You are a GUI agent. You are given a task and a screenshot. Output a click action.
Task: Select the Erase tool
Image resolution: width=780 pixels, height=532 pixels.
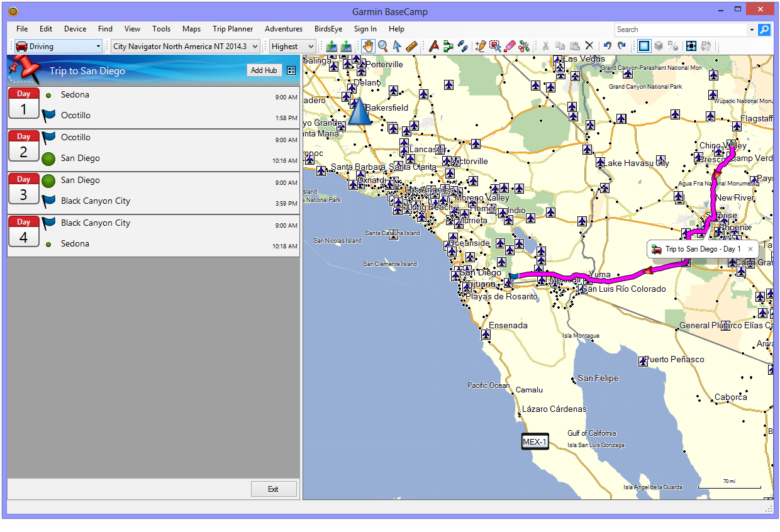point(510,46)
